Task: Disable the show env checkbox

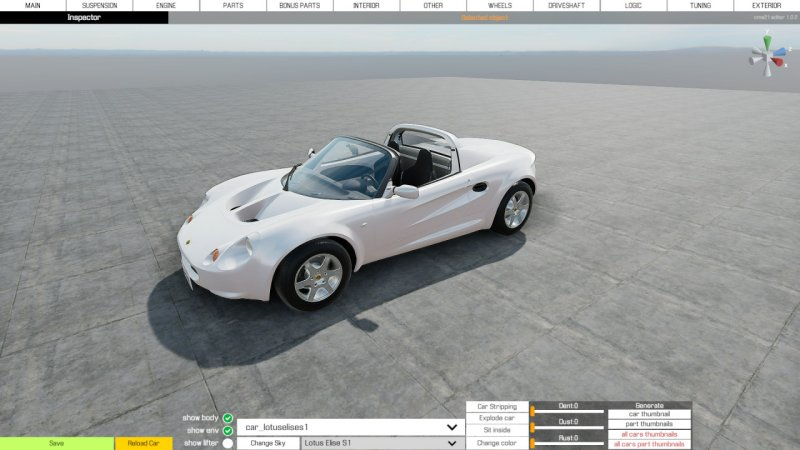Action: click(228, 431)
